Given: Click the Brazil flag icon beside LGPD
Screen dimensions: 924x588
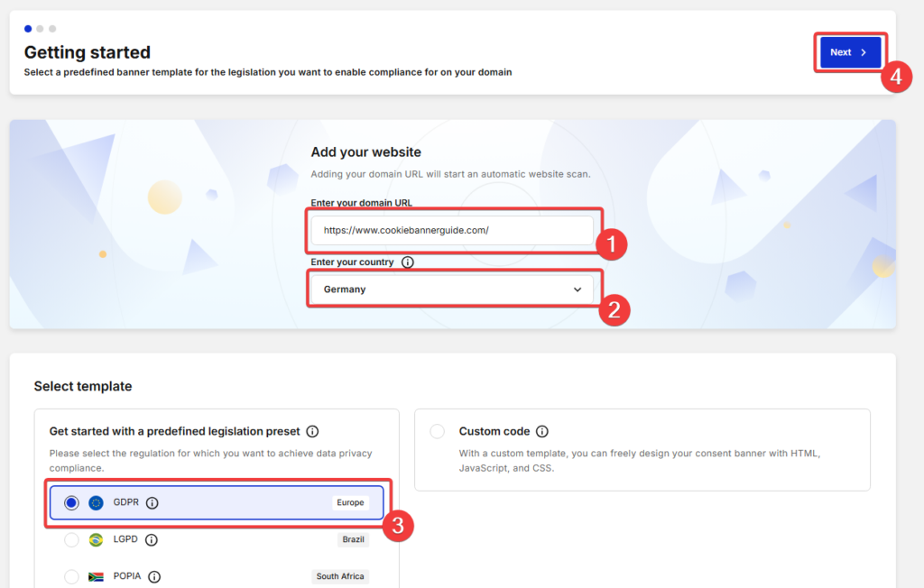Looking at the screenshot, I should click(x=97, y=539).
